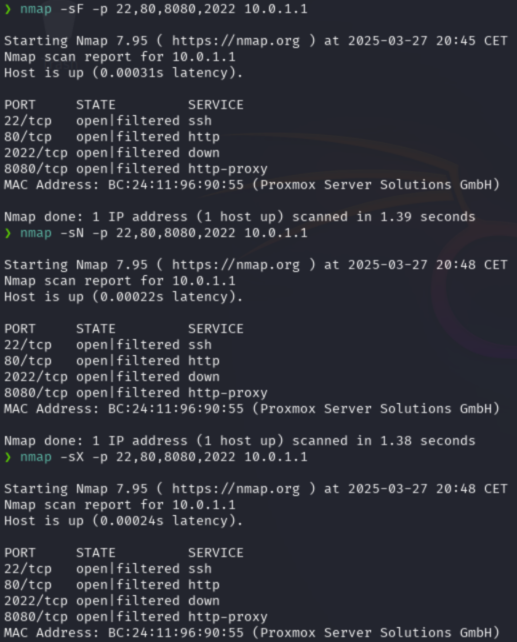
Task: Click the 2022/tcp row in the second scan
Action: 112,377
